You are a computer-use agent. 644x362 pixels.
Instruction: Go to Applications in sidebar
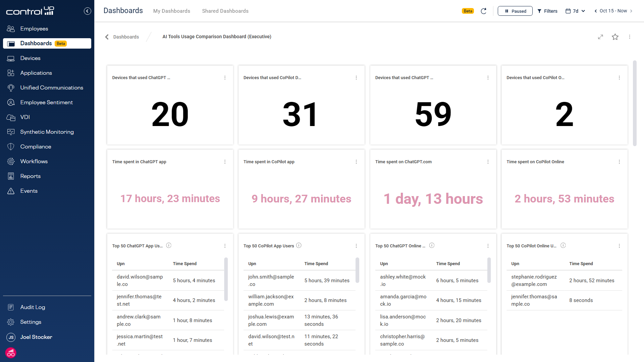[47, 73]
